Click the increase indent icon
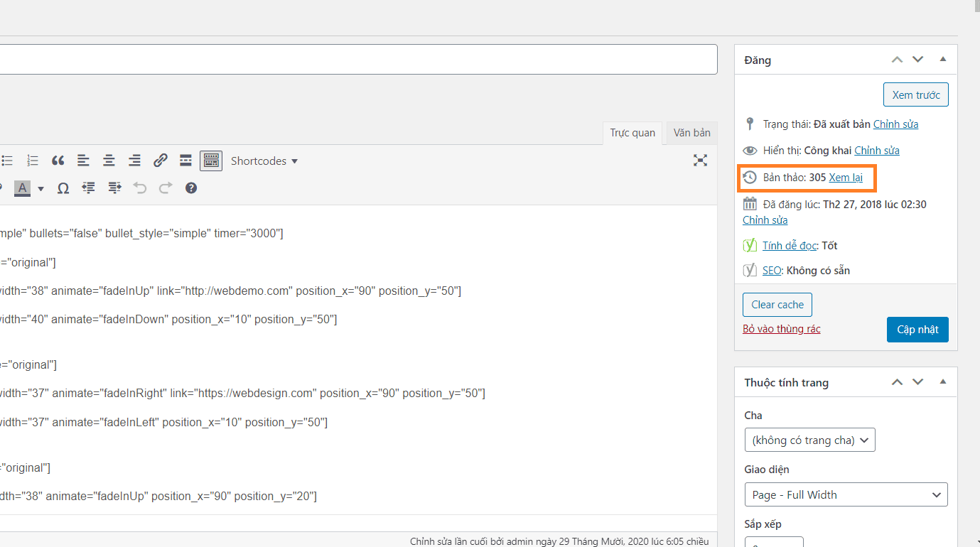980x547 pixels. pos(114,188)
